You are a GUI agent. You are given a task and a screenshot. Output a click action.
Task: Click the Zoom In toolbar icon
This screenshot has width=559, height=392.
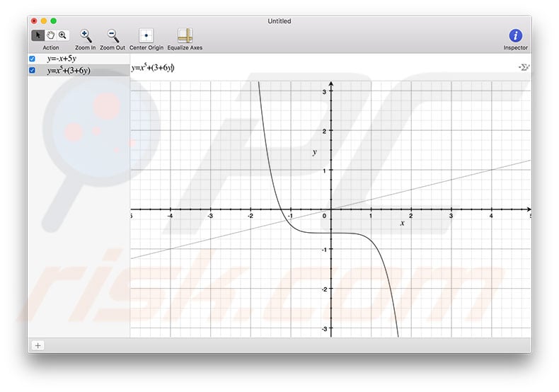pyautogui.click(x=86, y=35)
